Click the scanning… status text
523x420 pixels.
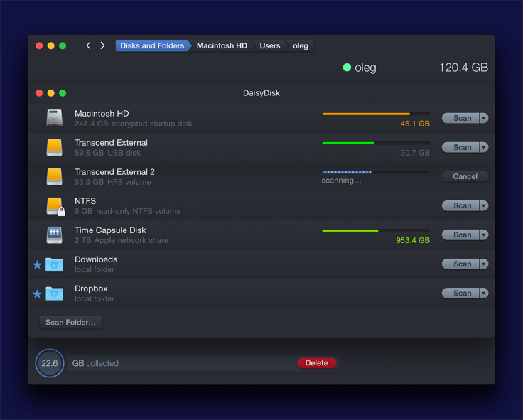pyautogui.click(x=341, y=181)
